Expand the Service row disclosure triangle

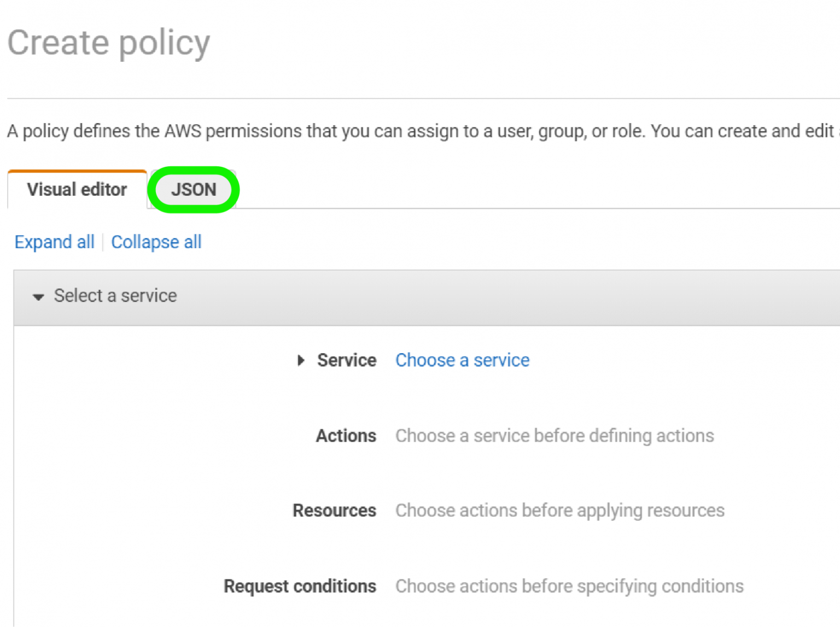pyautogui.click(x=300, y=360)
